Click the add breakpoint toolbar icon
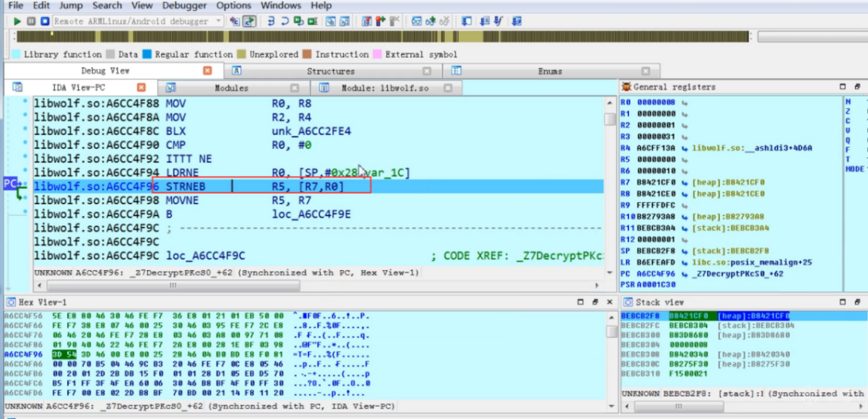 pos(380,21)
